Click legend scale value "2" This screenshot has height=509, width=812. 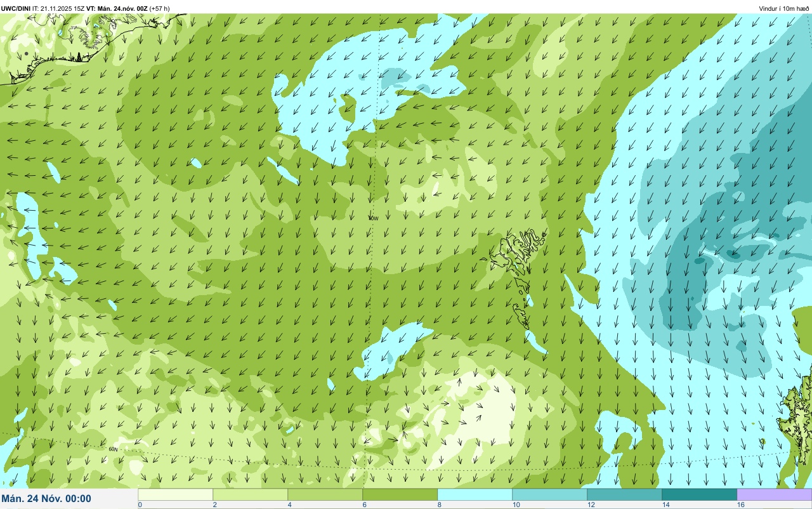click(x=214, y=505)
